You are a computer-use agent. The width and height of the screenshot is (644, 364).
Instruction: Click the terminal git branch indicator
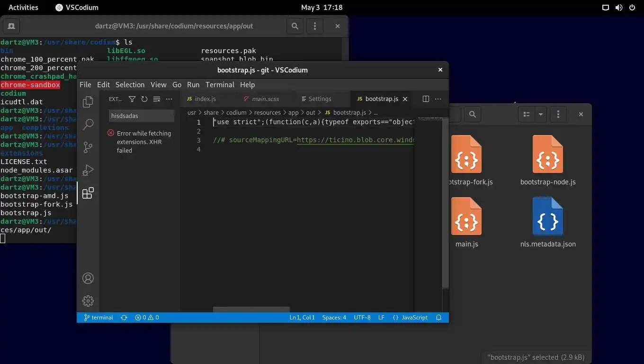[98, 318]
